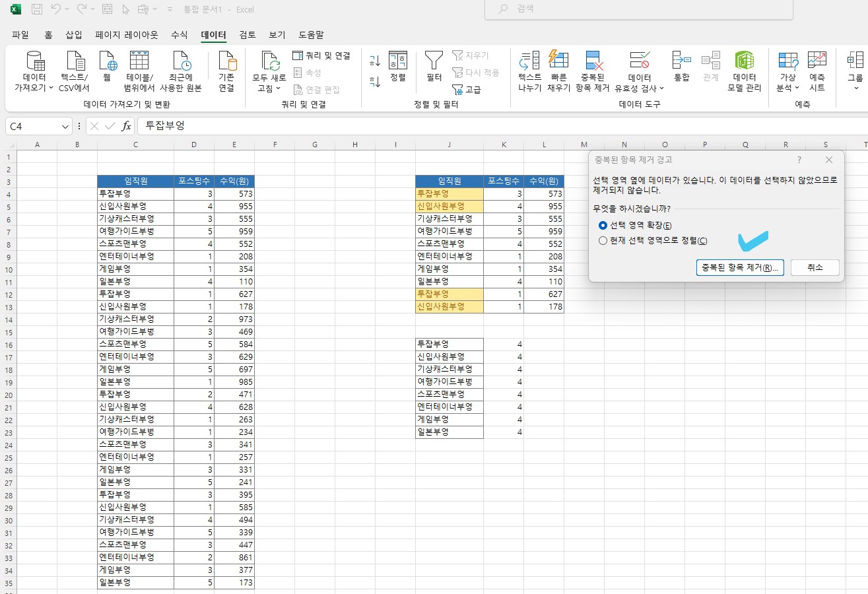Click Refresh All (모두 새로 고침) icon
Viewport: 868px width, 594px height.
(x=271, y=61)
